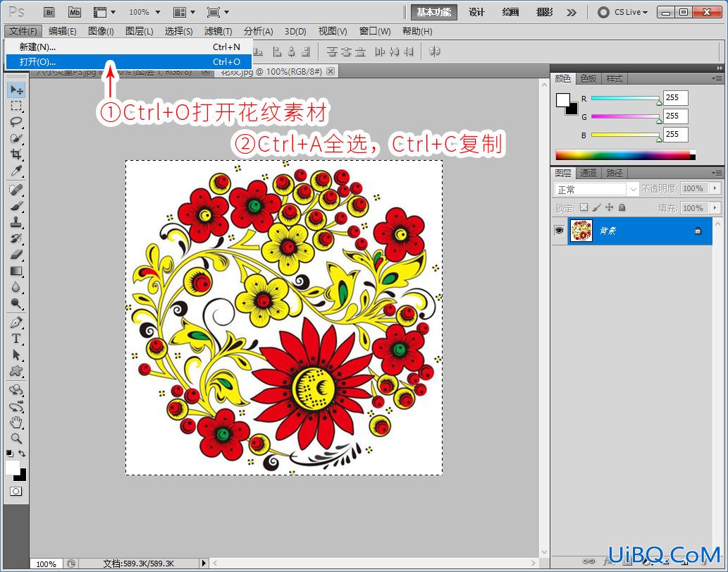Select the Gradient tool
The image size is (728, 572).
pos(16,271)
